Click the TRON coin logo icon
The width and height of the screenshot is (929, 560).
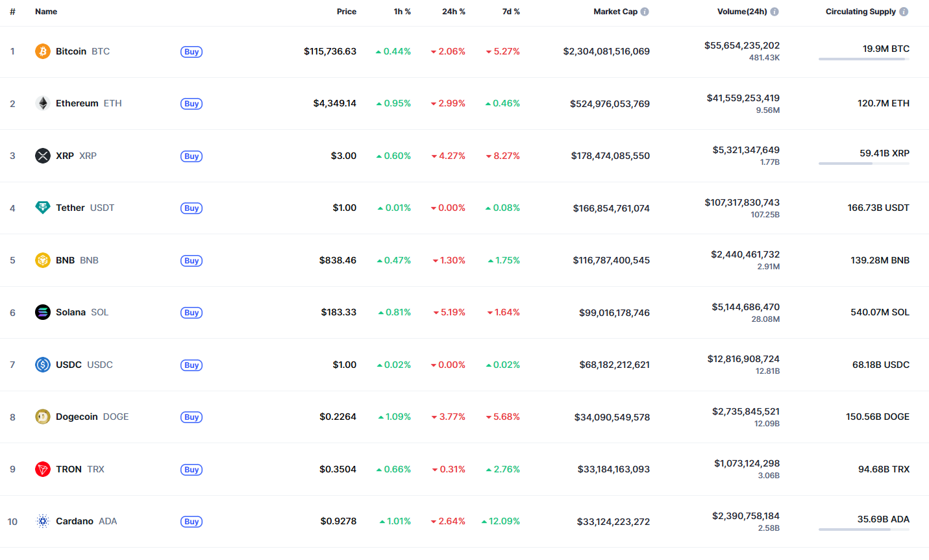pos(43,469)
